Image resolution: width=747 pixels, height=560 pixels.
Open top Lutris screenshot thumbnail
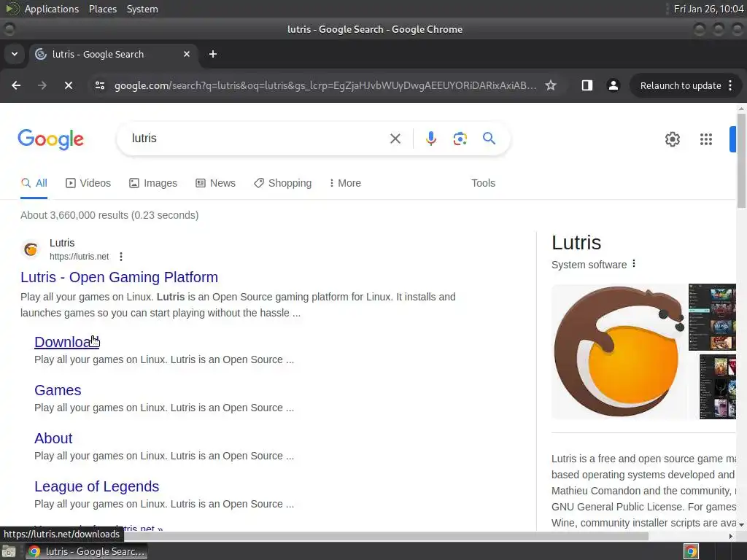click(712, 317)
